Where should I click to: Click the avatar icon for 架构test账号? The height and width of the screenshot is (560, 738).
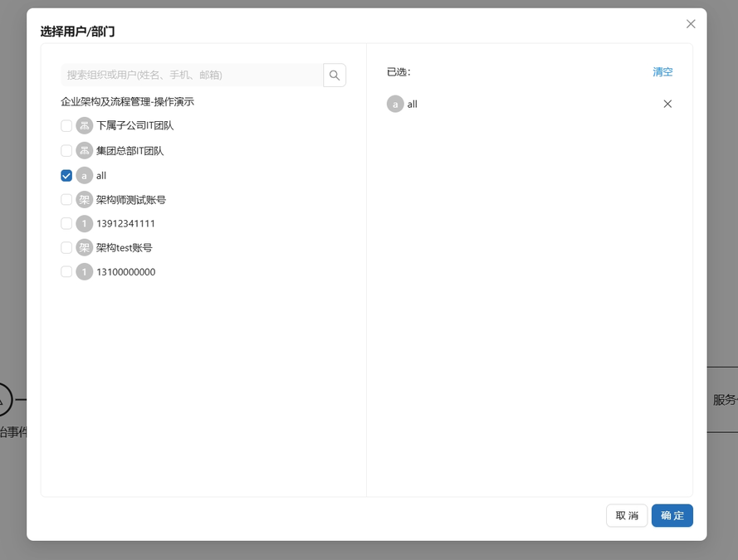pyautogui.click(x=84, y=247)
